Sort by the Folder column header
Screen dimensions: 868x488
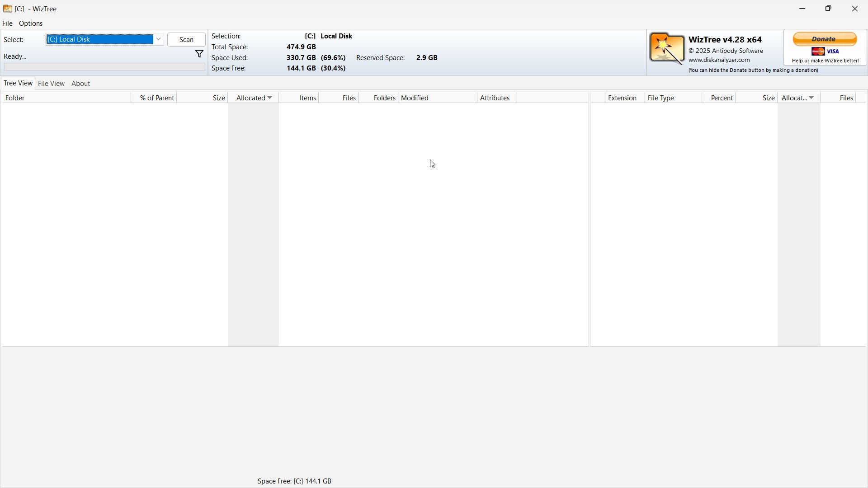coord(66,98)
